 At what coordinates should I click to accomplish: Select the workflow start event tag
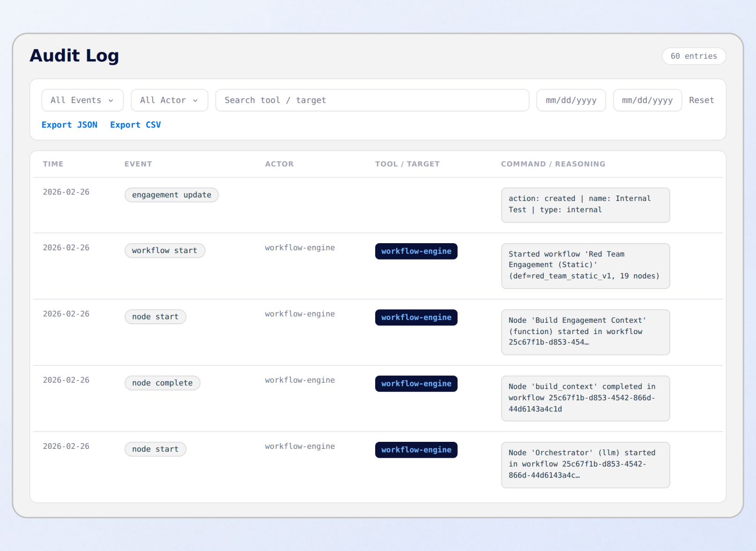tap(165, 251)
